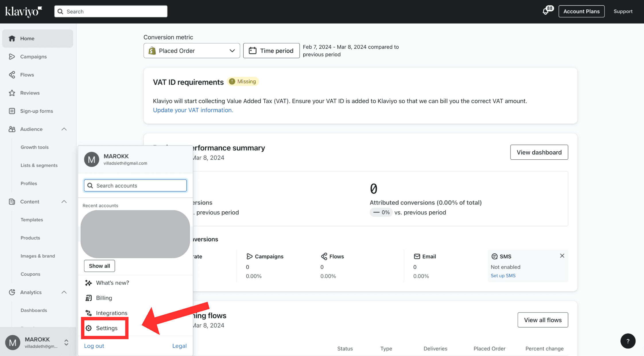Click the Show all accounts button
The width and height of the screenshot is (644, 356).
point(99,266)
